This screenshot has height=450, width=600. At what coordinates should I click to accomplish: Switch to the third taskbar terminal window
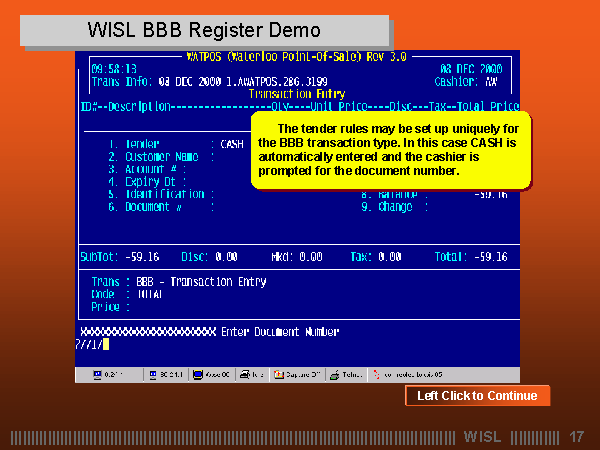click(x=212, y=375)
